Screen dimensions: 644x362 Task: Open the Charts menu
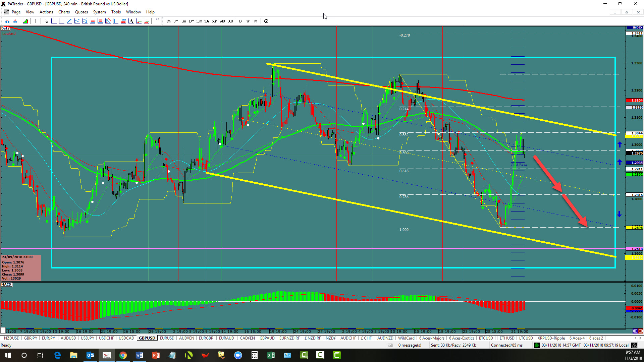coord(64,12)
